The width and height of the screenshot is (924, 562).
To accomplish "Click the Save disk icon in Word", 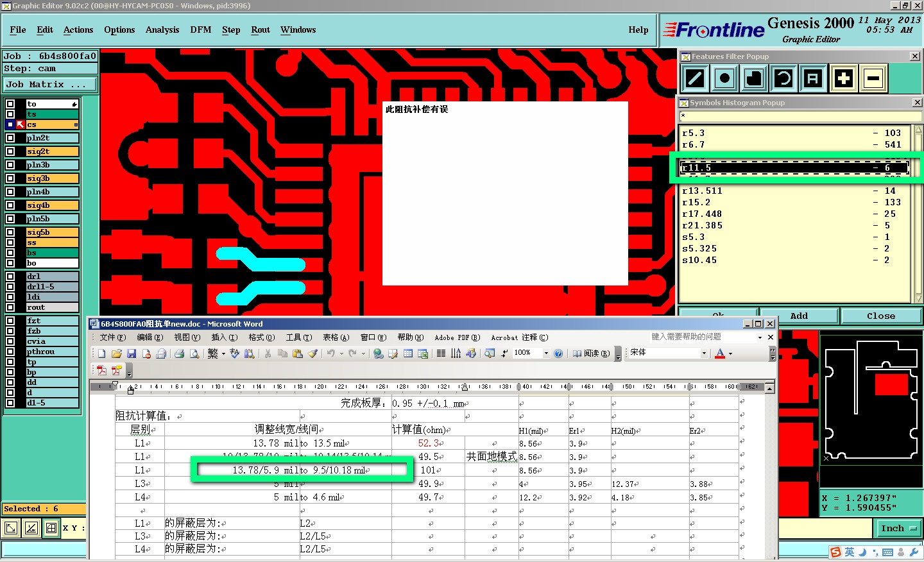I will point(132,353).
